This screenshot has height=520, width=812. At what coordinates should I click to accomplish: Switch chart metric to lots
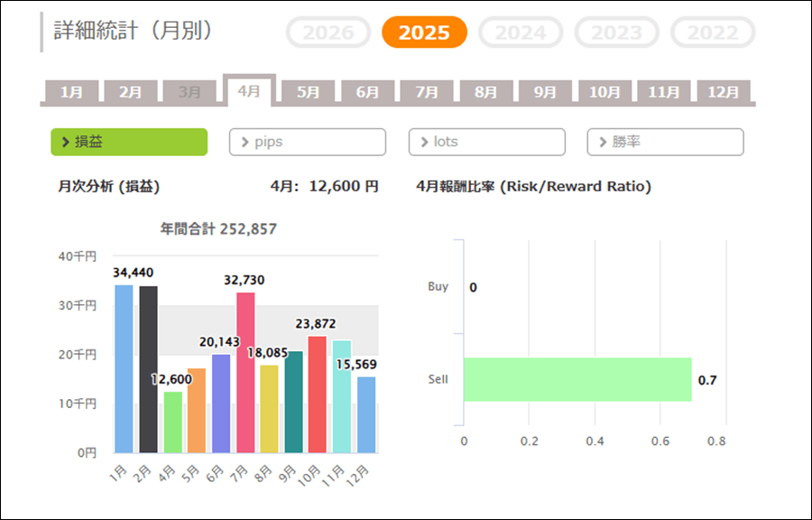[x=486, y=142]
